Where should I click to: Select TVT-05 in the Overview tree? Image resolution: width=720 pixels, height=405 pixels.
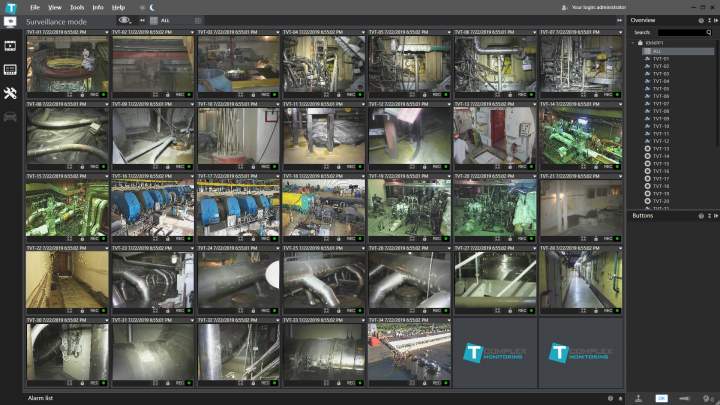point(661,89)
